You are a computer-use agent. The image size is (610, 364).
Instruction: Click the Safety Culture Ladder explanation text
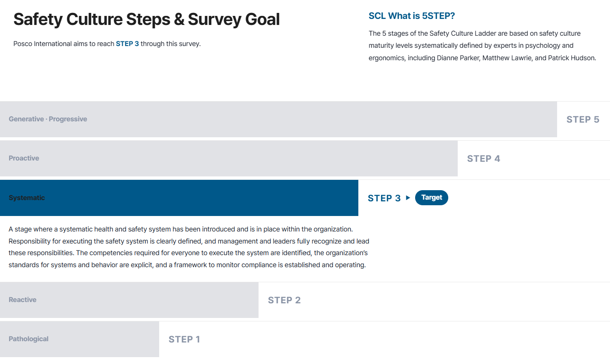tap(482, 46)
